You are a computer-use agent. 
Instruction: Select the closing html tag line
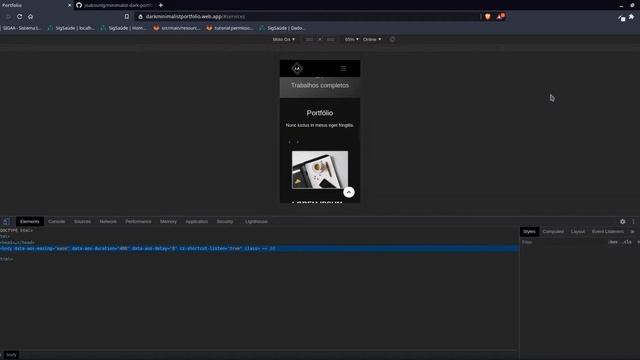tap(7, 259)
